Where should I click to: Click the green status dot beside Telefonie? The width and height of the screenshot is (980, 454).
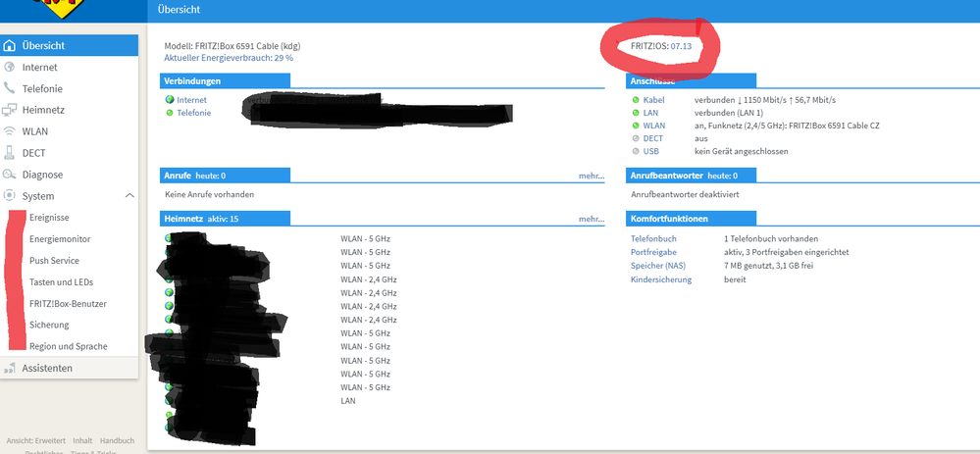point(170,113)
